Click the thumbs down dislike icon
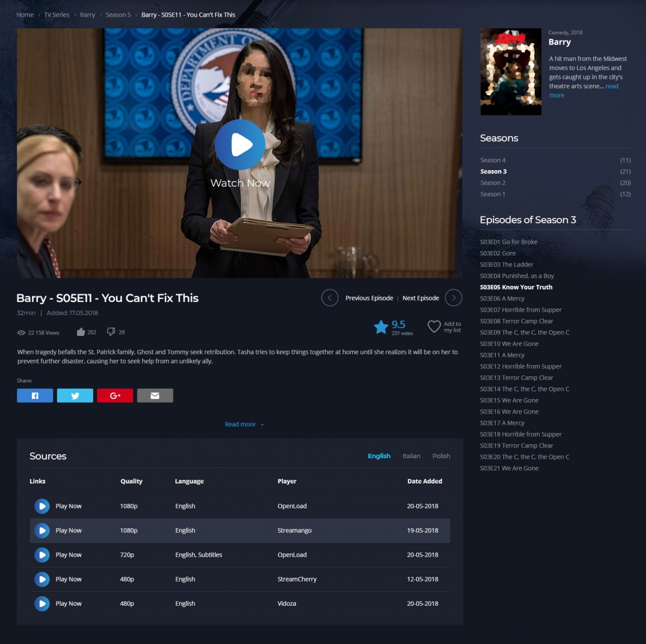This screenshot has width=646, height=644. tap(111, 332)
